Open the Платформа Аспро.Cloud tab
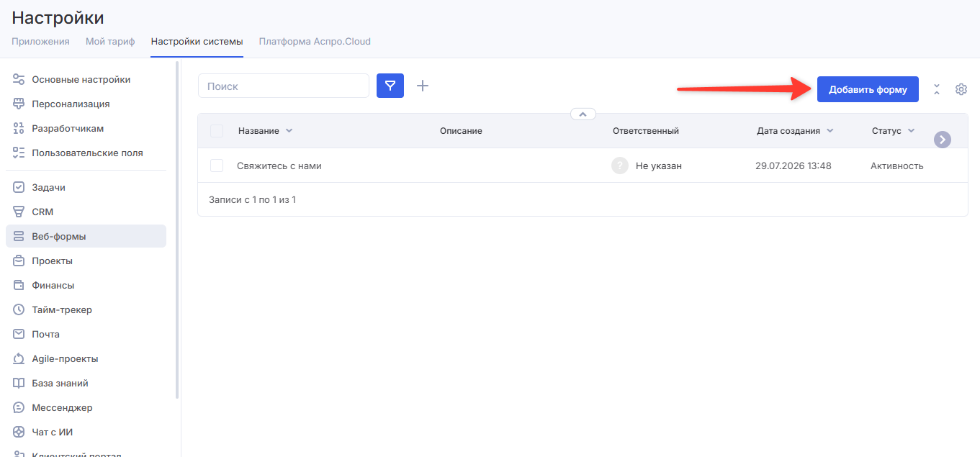The image size is (980, 457). tap(315, 41)
